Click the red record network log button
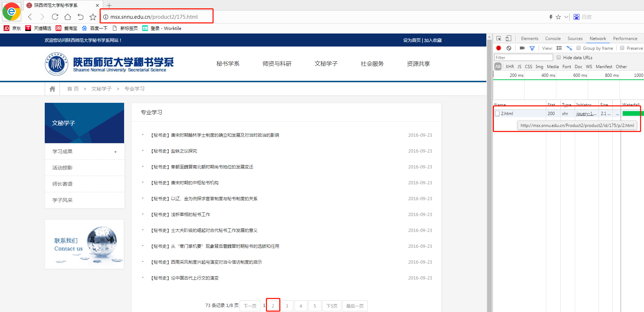The image size is (644, 312). coord(499,48)
